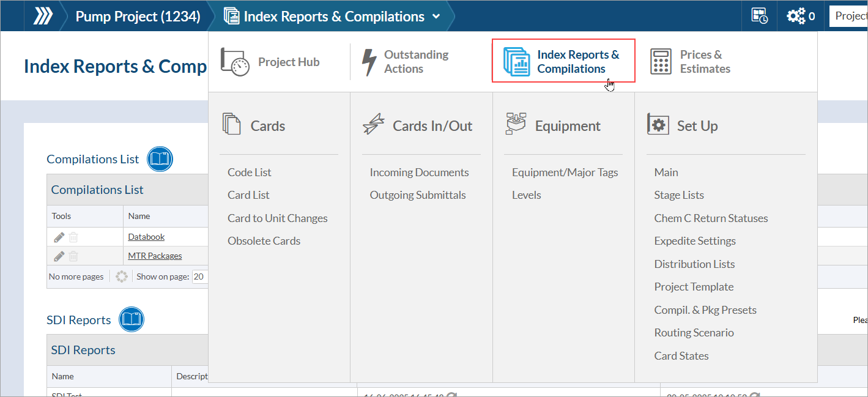Image resolution: width=868 pixels, height=397 pixels.
Task: Click the Set Up gear book icon
Action: 658,124
